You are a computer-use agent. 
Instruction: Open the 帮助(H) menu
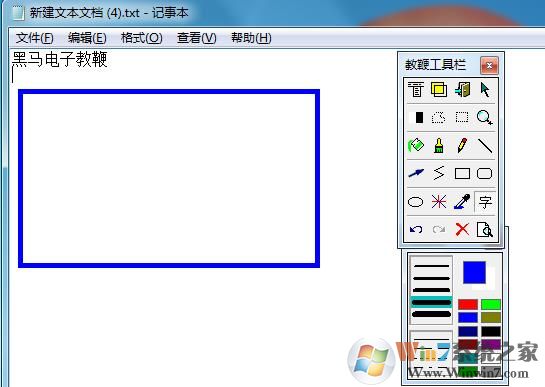[x=251, y=38]
